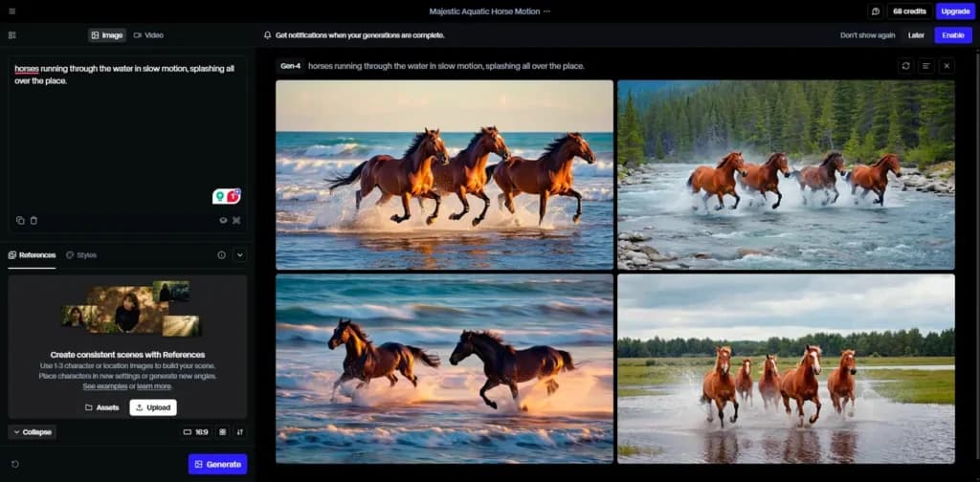Switch to the Styles tab
The height and width of the screenshot is (482, 980).
tap(81, 254)
